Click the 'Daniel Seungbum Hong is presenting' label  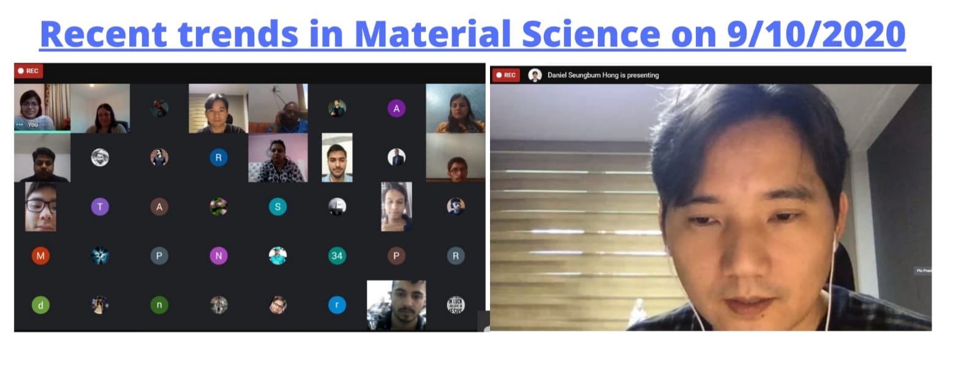[603, 75]
